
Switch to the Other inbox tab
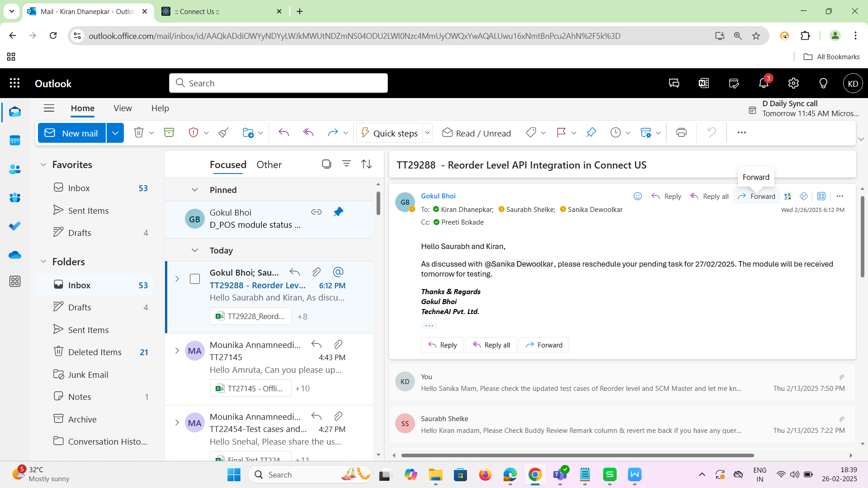pyautogui.click(x=269, y=165)
